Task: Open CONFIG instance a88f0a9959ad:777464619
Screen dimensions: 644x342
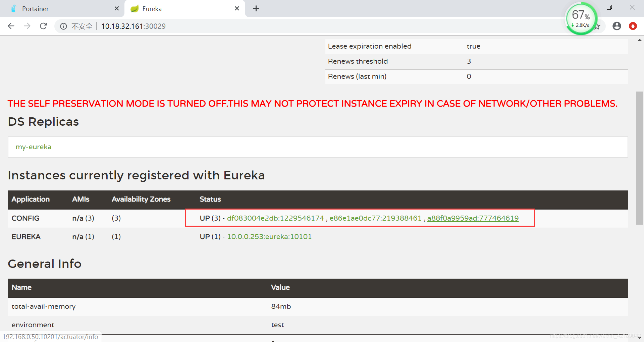Action: point(473,218)
